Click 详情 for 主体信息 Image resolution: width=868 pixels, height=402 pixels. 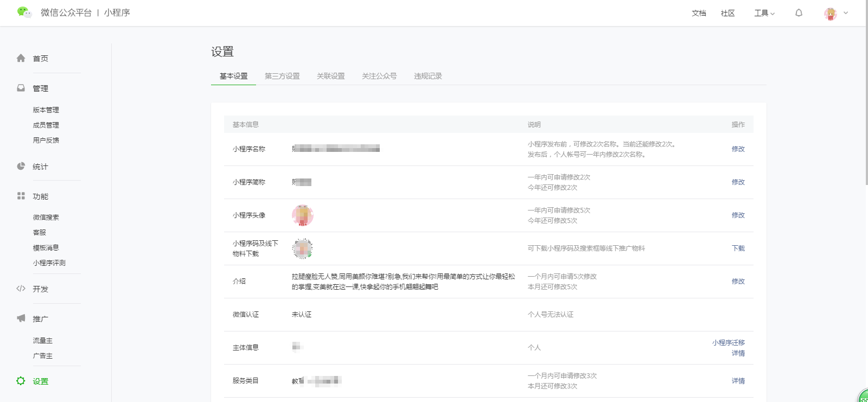pyautogui.click(x=738, y=353)
